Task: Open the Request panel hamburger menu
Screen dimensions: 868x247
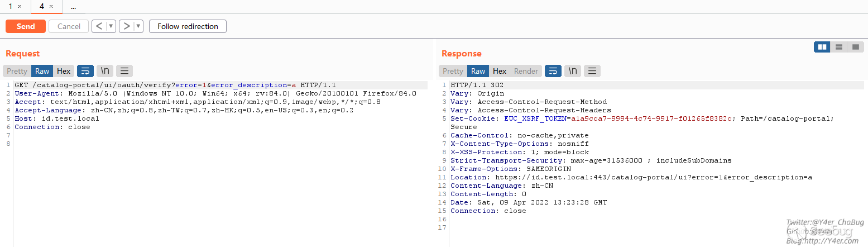Action: point(124,71)
